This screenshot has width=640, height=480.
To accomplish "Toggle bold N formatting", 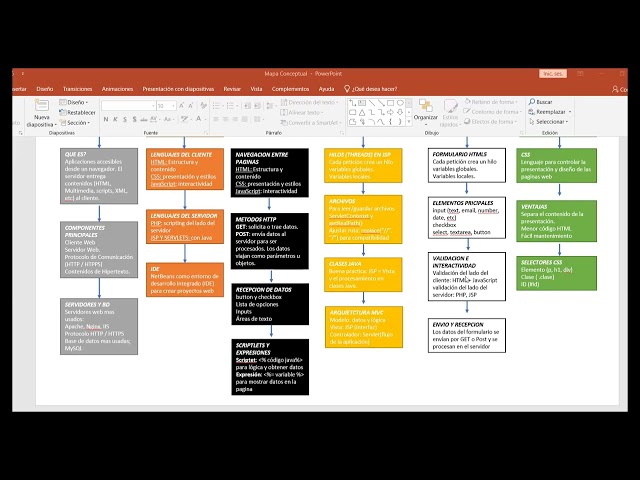I will 106,119.
